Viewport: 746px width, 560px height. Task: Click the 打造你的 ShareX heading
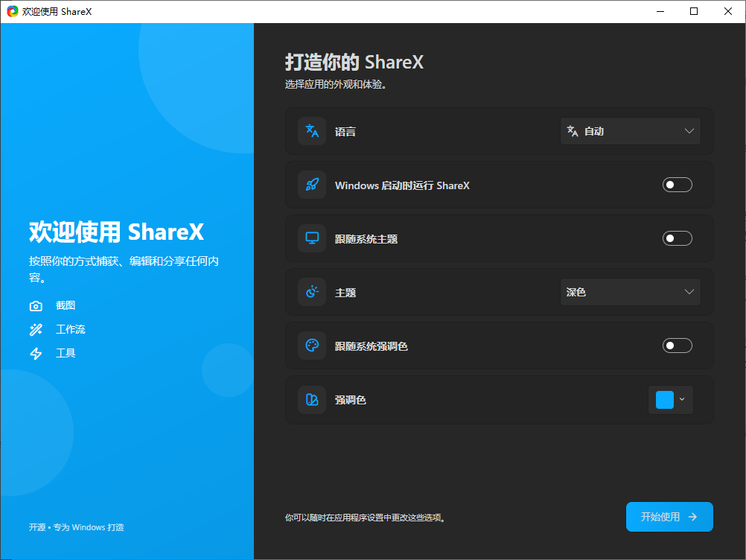click(x=354, y=63)
